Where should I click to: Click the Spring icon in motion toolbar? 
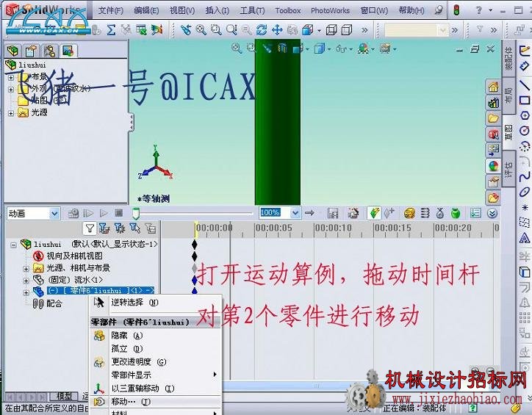(425, 213)
